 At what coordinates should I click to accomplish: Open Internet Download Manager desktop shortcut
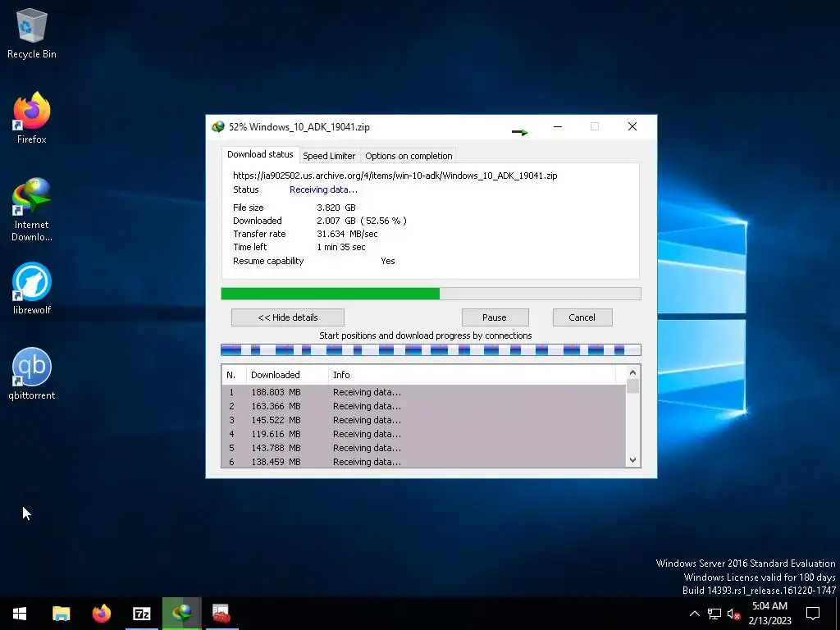32,209
